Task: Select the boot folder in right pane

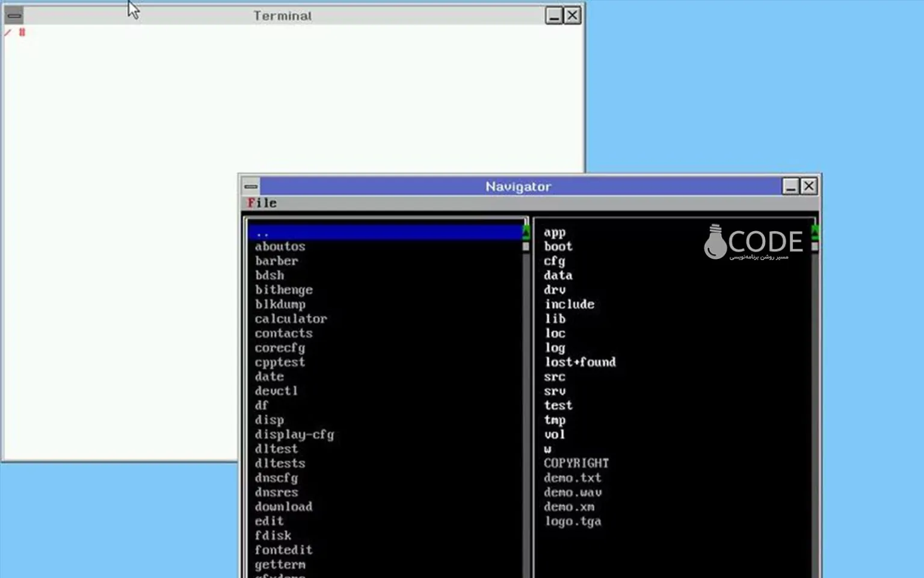Action: point(558,247)
